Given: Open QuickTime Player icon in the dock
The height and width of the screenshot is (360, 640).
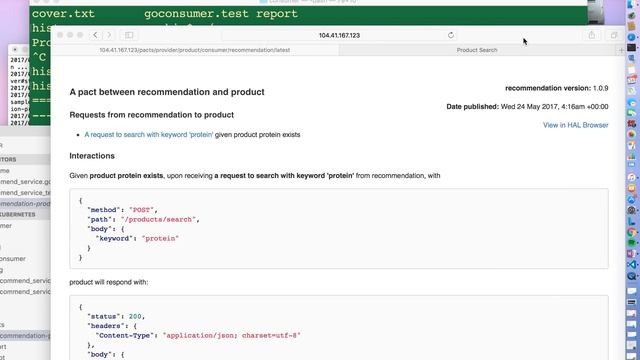Looking at the screenshot, I should click(631, 276).
